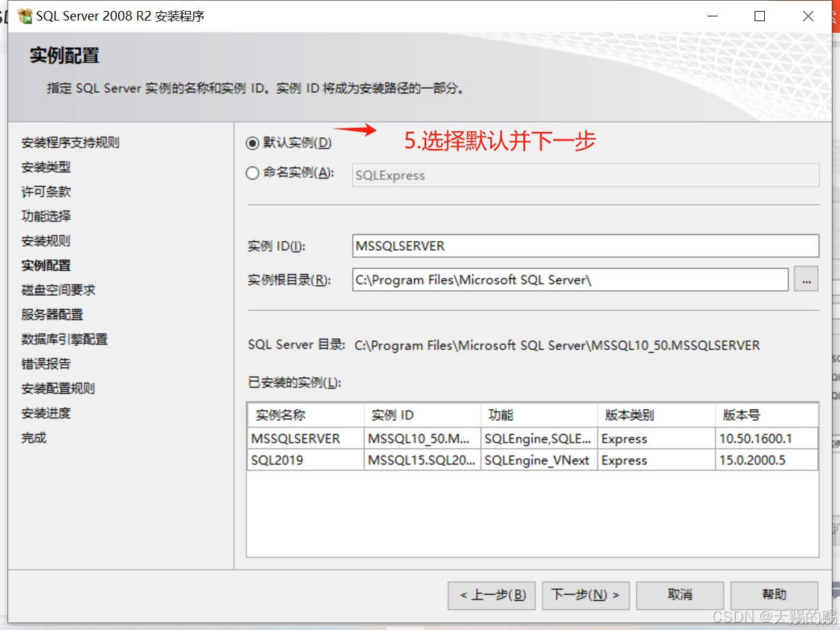This screenshot has width=840, height=630.
Task: Click the SQLExpress named instance field
Action: 585,176
